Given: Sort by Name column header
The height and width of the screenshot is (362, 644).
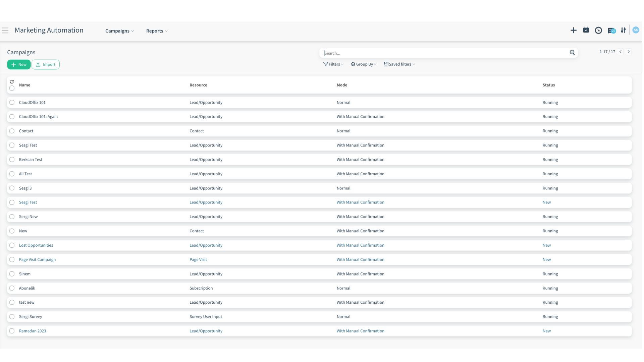Looking at the screenshot, I should point(24,85).
